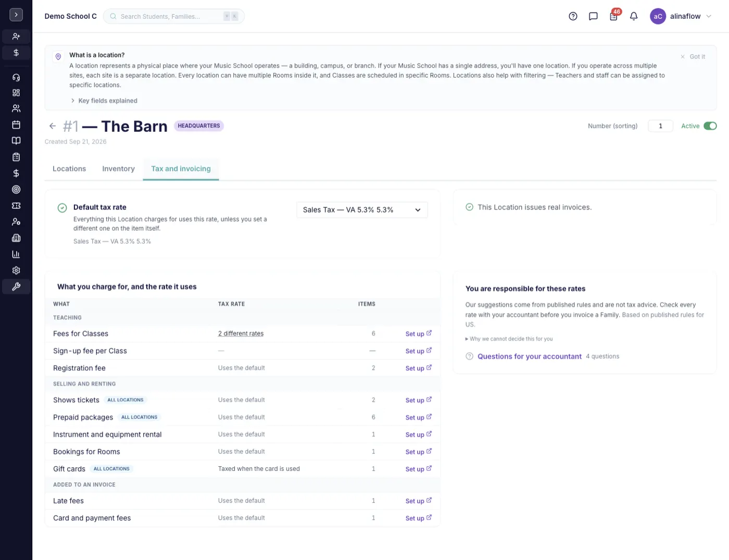Click the Demo School C name
Image resolution: width=729 pixels, height=560 pixels.
tap(71, 16)
